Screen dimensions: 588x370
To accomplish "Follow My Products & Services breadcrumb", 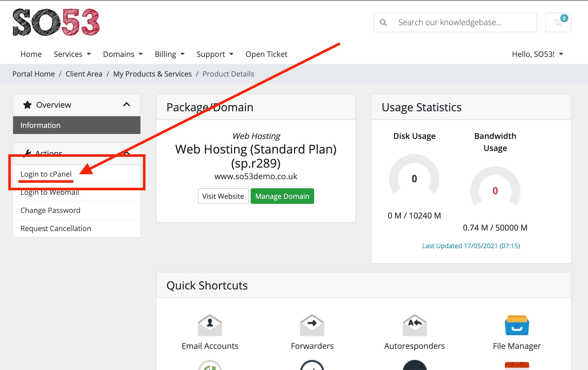I will coord(152,74).
